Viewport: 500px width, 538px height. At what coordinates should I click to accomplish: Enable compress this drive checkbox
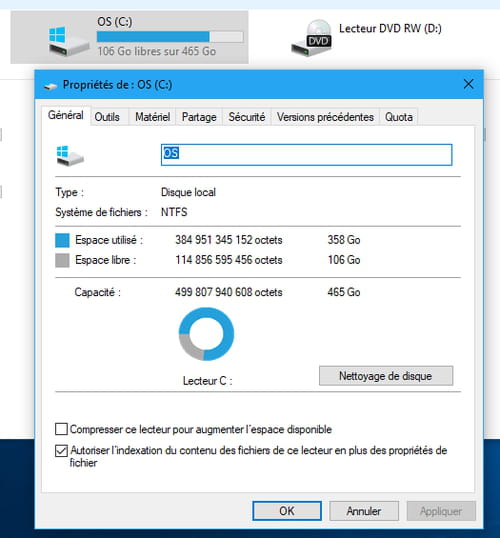[61, 429]
